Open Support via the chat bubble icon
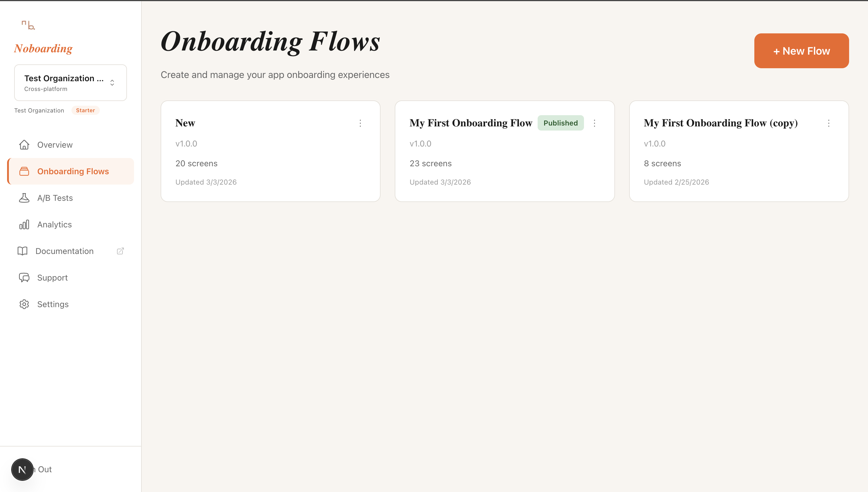This screenshot has width=868, height=492. (24, 277)
